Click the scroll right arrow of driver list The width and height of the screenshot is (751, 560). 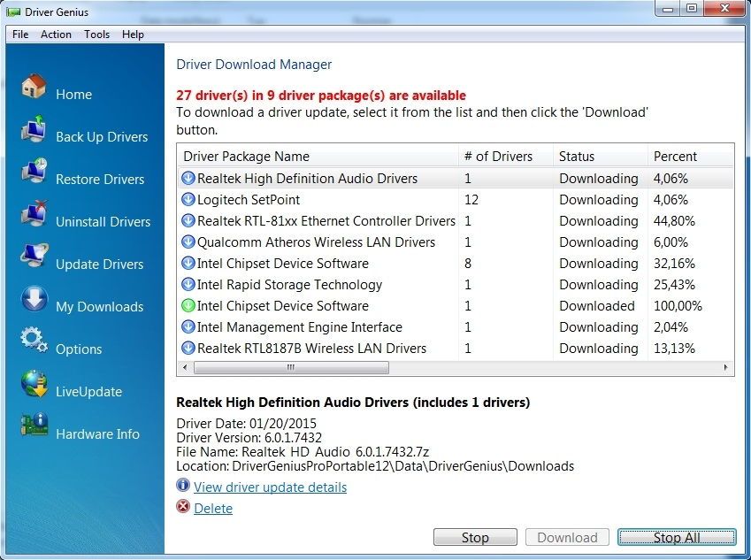pos(726,367)
